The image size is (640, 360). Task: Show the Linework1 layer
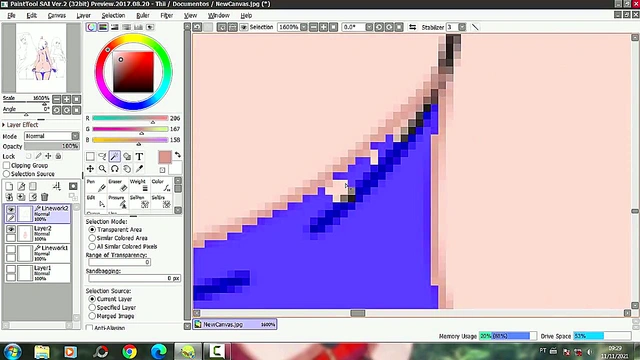(11, 249)
